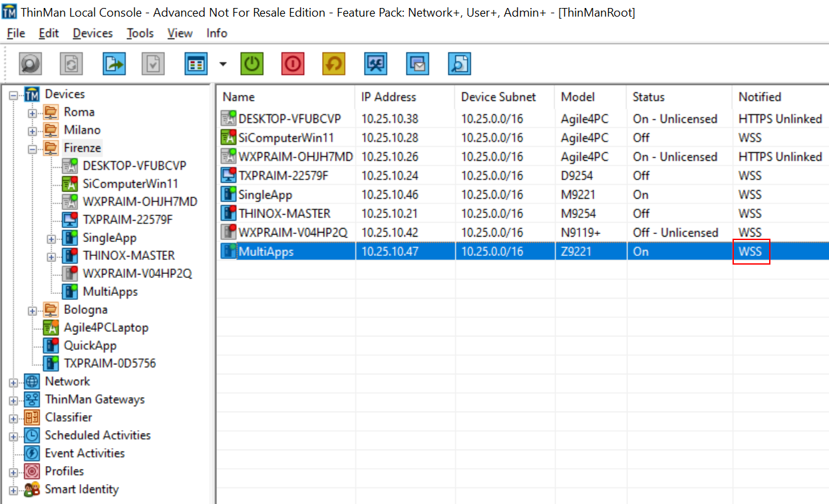Sort the list by Name column header
The height and width of the screenshot is (504, 829).
point(286,97)
